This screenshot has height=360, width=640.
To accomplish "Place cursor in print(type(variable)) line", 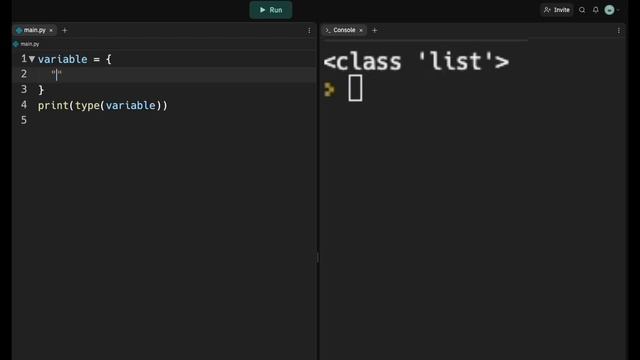I will click(x=102, y=105).
